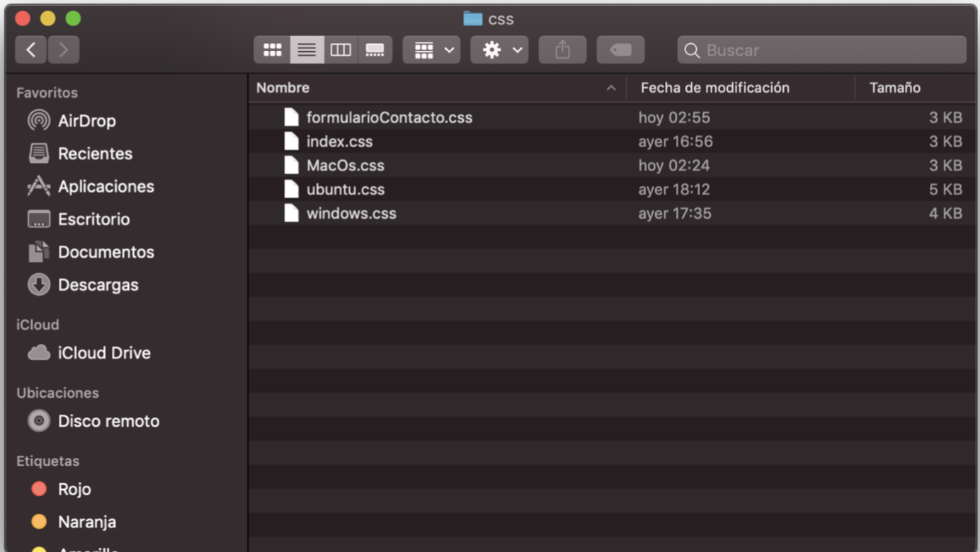Open AirDrop from the sidebar
The width and height of the screenshot is (980, 552).
86,120
